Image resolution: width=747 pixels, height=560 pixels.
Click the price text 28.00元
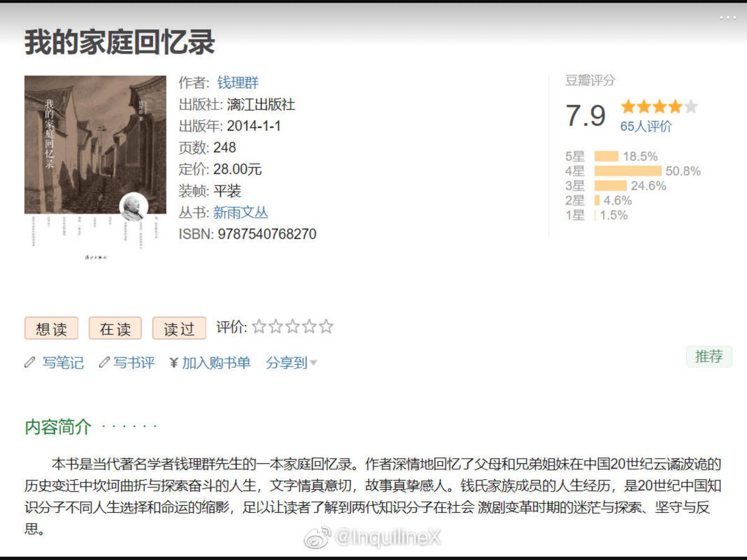[238, 169]
